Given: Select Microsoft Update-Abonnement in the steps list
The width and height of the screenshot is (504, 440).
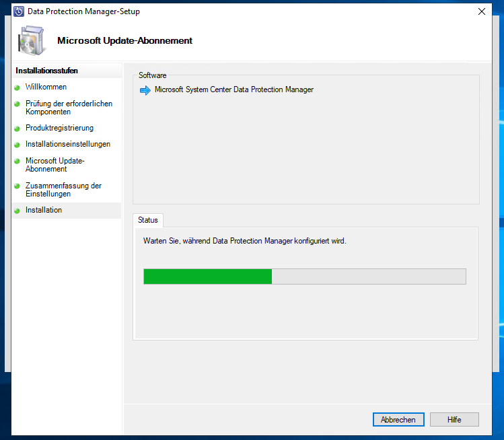Looking at the screenshot, I should [x=55, y=165].
